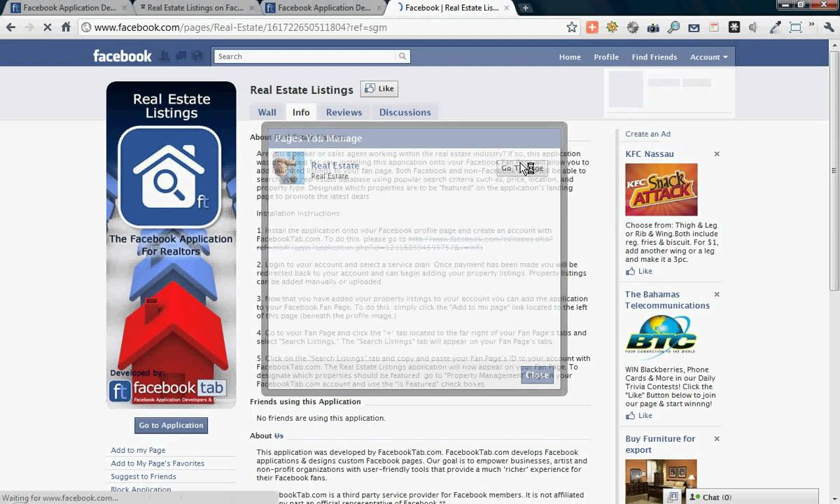Click Close in the Pages You Manage dialog
Viewport: 840px width, 504px height.
pos(537,375)
